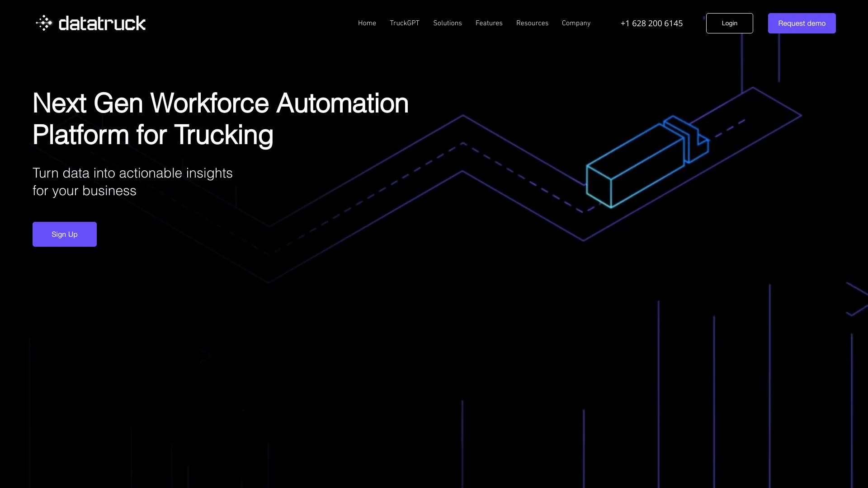
Task: Expand the Features navigation menu
Action: point(489,23)
